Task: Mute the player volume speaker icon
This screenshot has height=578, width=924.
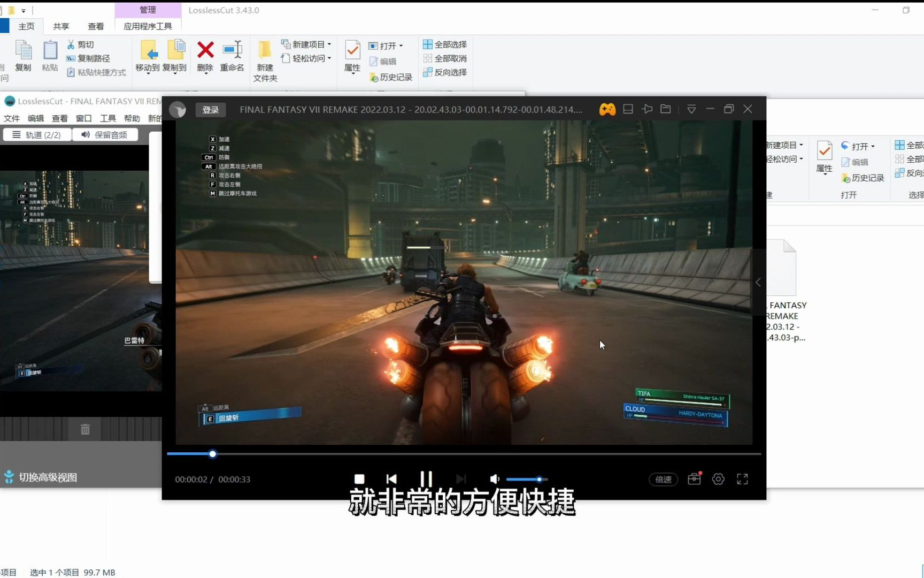Action: coord(495,479)
